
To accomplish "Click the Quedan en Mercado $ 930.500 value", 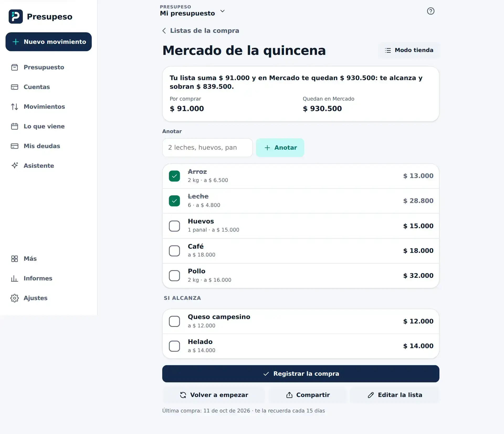I will point(322,109).
